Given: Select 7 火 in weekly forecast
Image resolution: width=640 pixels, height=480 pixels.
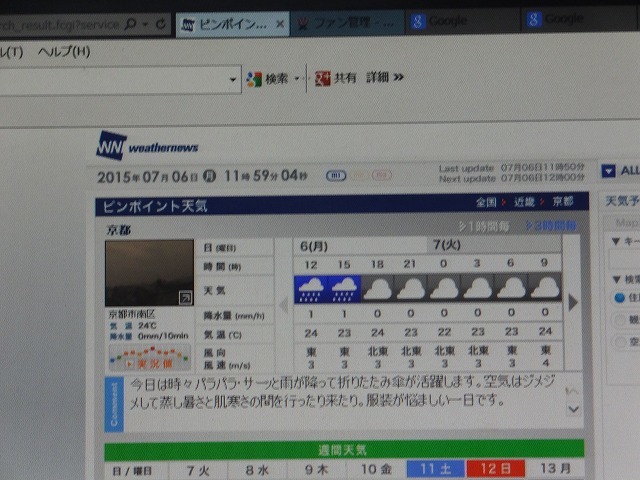Looking at the screenshot, I should pos(198,471).
